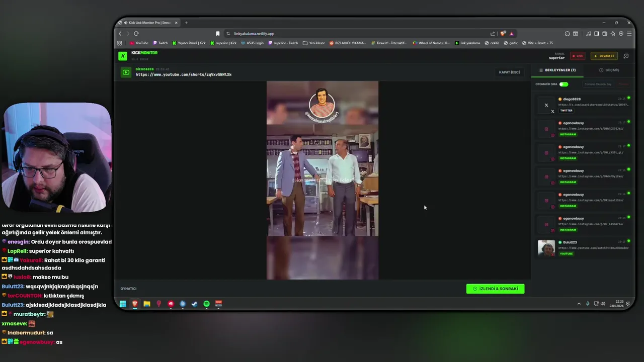Click the microphone icon in the system tray
The height and width of the screenshot is (362, 644).
click(x=587, y=304)
